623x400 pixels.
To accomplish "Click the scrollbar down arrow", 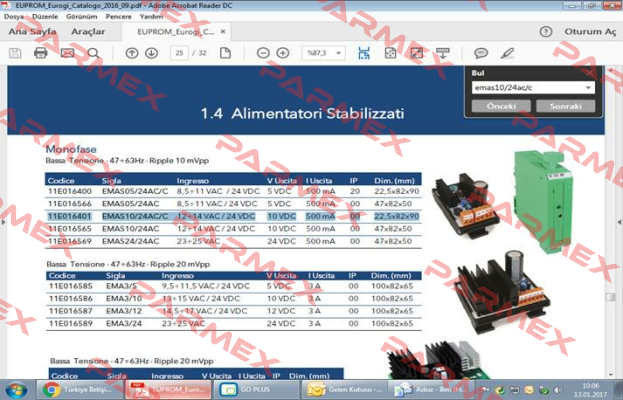I will click(610, 374).
